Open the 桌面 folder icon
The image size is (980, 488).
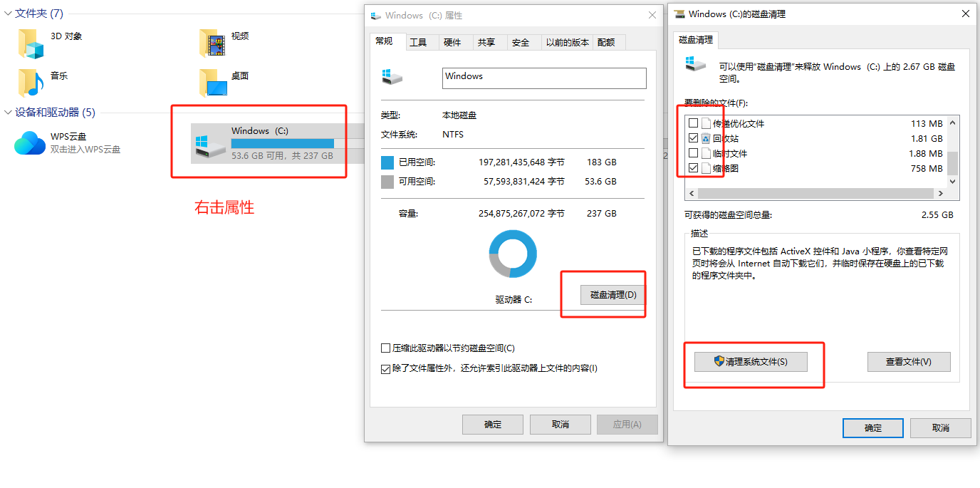tap(213, 83)
